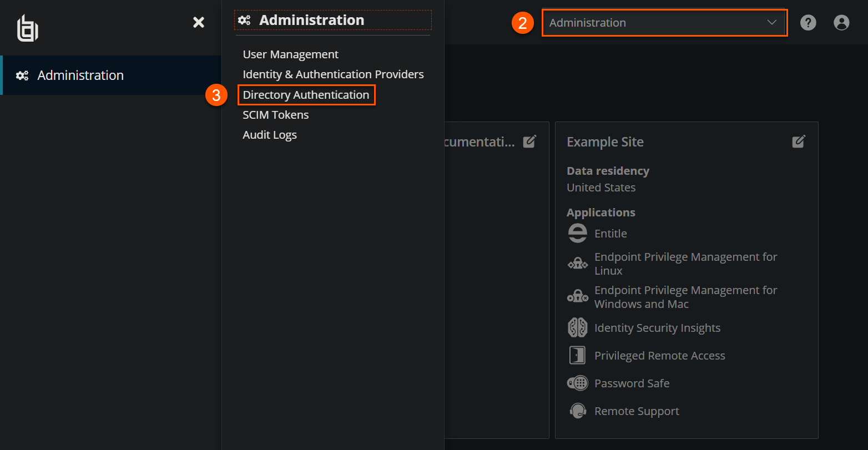Open Identity & Authentication Providers
868x450 pixels.
(x=333, y=74)
